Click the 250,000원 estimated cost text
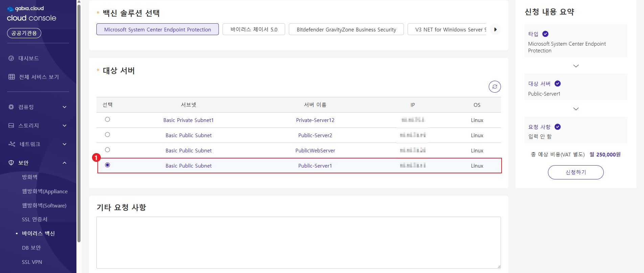Image resolution: width=644 pixels, height=273 pixels. (608, 154)
